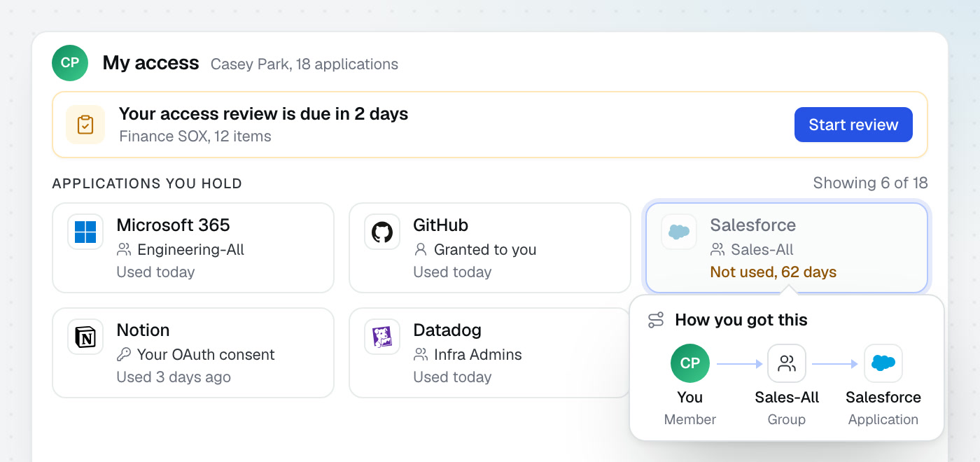
Task: Click key icon next to Your OAuth consent
Action: (x=124, y=354)
